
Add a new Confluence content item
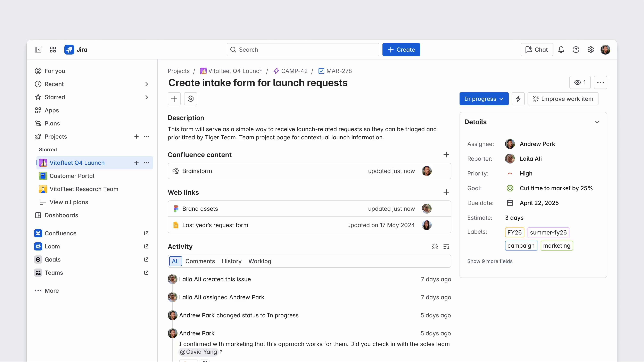point(446,155)
